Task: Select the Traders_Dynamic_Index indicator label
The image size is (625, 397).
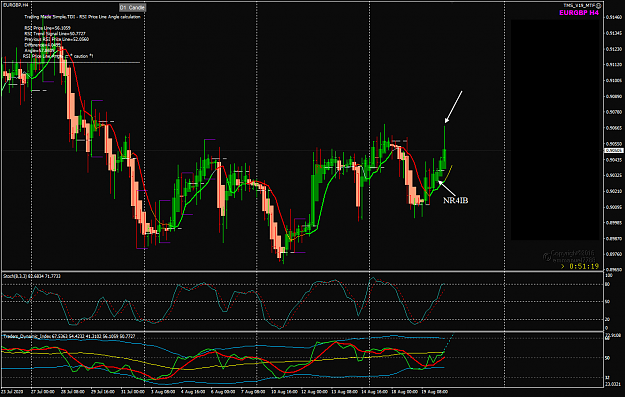Action: [x=69, y=336]
